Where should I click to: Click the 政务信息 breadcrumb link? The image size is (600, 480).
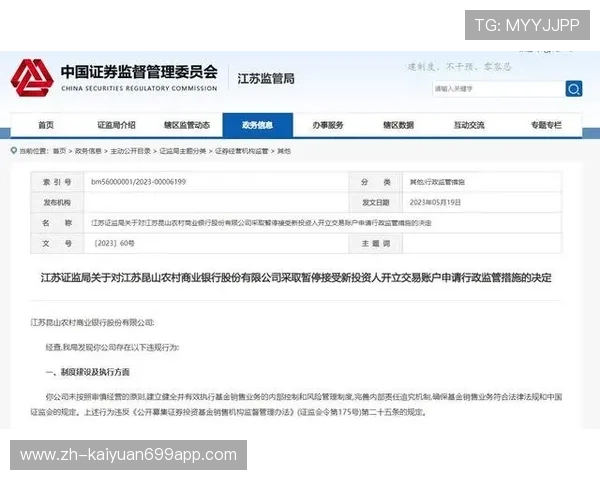coord(88,151)
